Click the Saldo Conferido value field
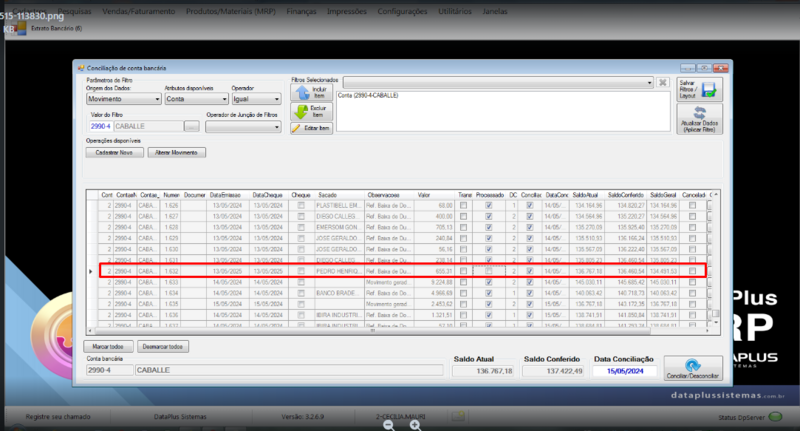 tap(553, 371)
